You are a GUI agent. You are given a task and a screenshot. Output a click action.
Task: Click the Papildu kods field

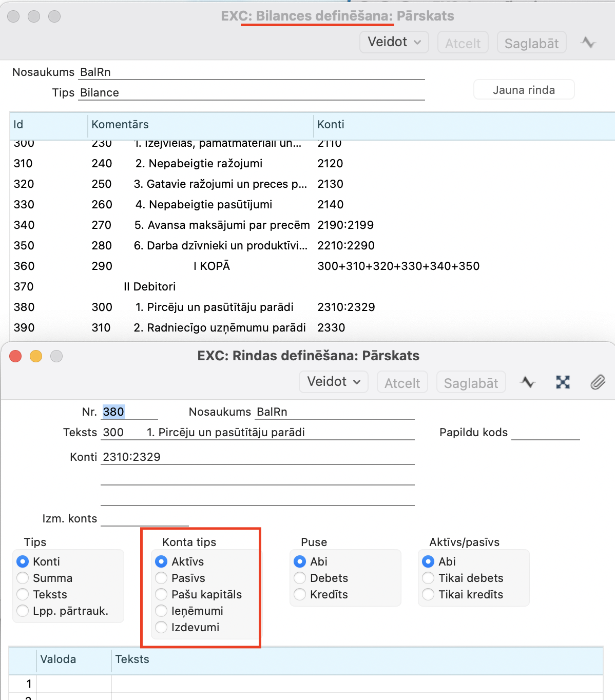click(x=545, y=433)
